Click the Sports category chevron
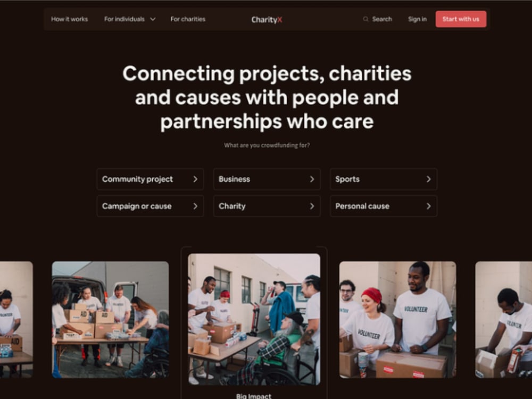 (x=428, y=179)
